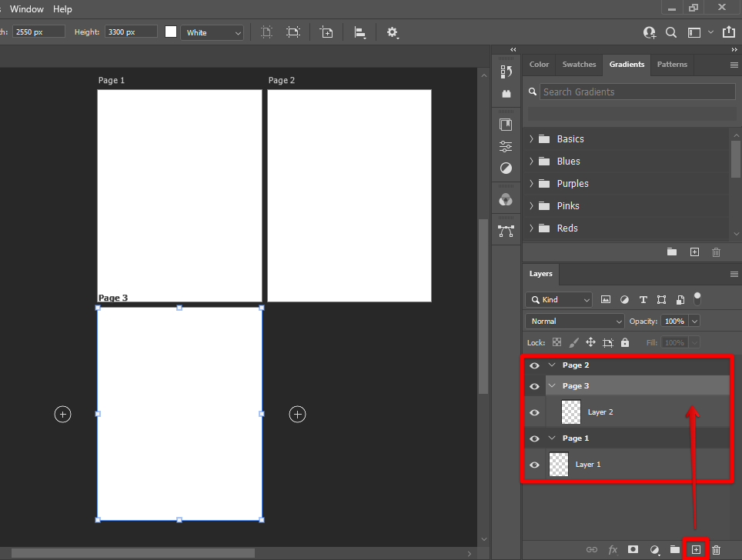Open the Adjustments panel icon
The width and height of the screenshot is (742, 560).
pos(506,168)
